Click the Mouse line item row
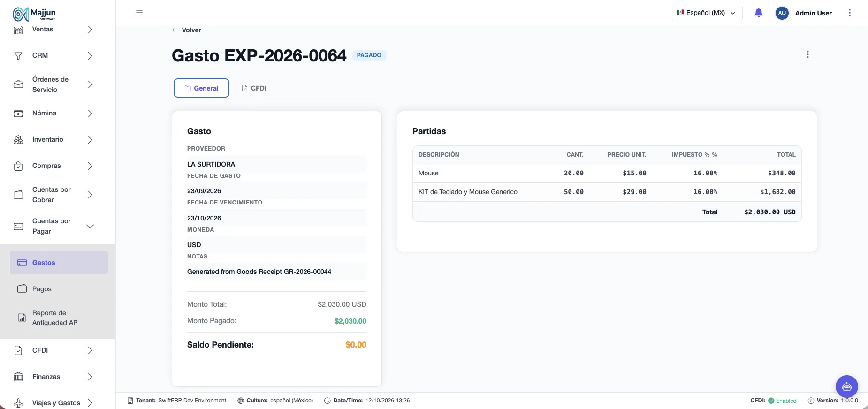This screenshot has height=409, width=868. 607,173
